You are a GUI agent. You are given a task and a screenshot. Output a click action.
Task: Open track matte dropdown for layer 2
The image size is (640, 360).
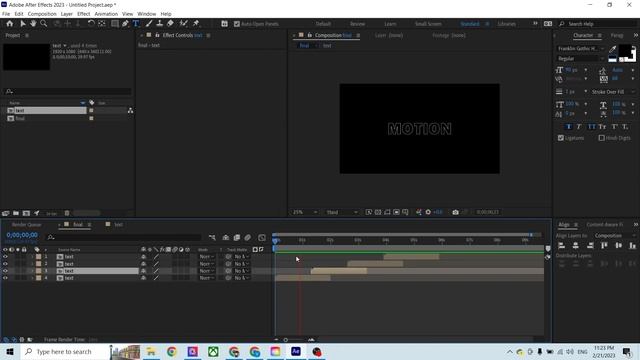[241, 264]
